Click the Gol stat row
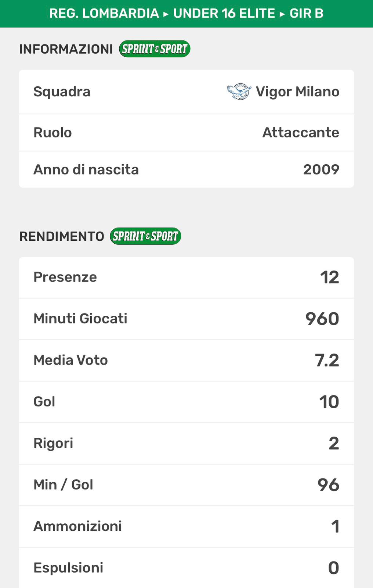 pyautogui.click(x=186, y=402)
